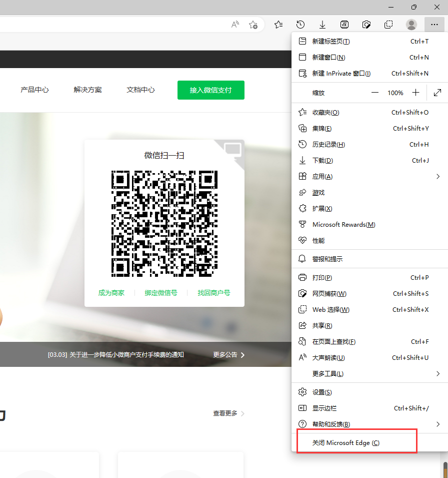Open Read aloud icon in address bar
The height and width of the screenshot is (478, 448).
tap(235, 25)
